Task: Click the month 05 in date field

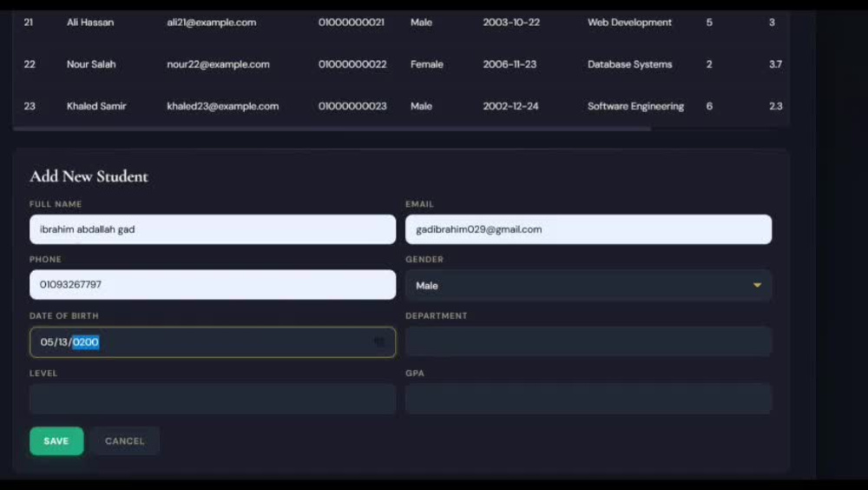Action: pyautogui.click(x=46, y=342)
